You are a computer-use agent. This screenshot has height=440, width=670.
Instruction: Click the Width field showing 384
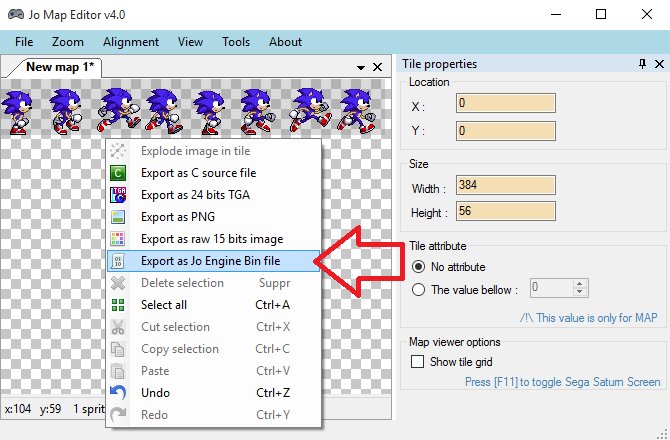[x=506, y=185]
